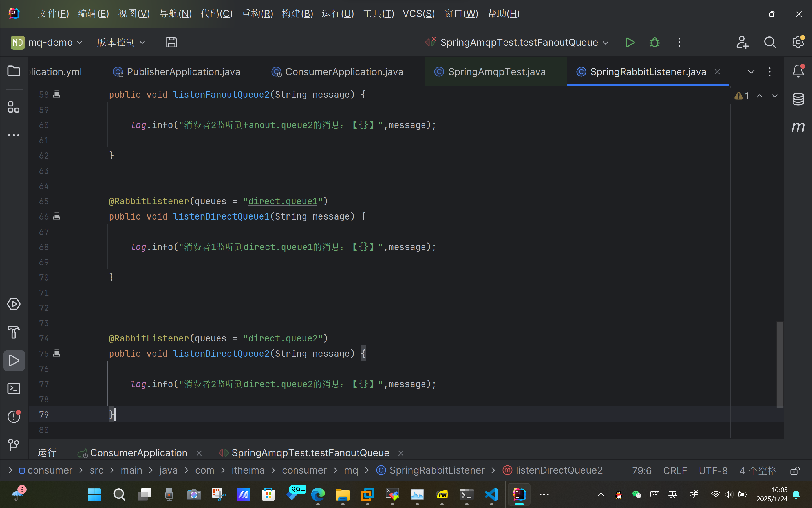
Task: Run SpringAmqpTest.testFanoutQueue with green play button
Action: click(630, 42)
